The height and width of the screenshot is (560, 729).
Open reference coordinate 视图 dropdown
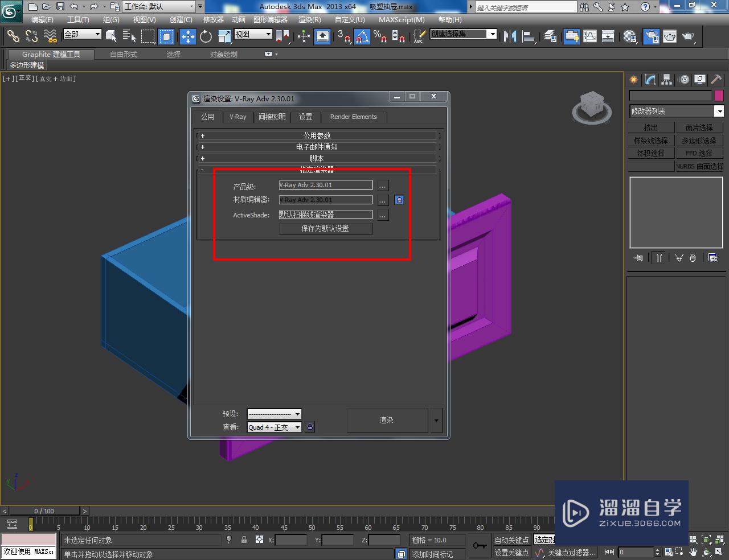[x=253, y=34]
